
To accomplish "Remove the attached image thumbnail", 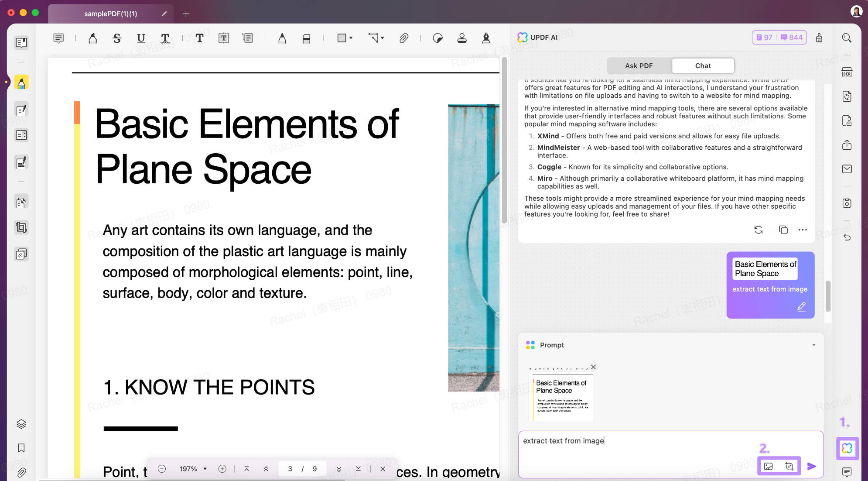I will tap(593, 367).
